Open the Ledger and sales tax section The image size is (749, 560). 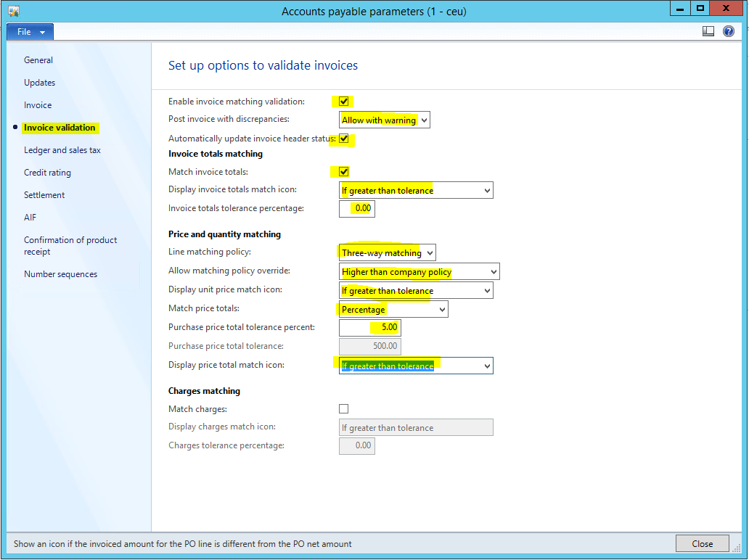click(x=62, y=150)
